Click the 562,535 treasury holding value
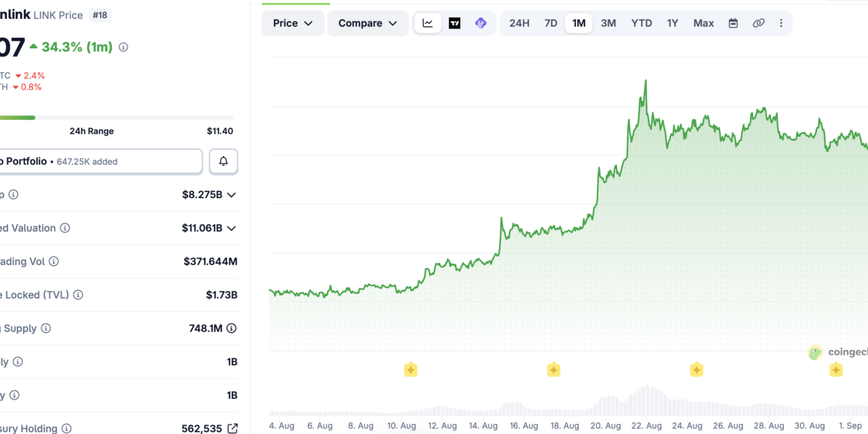The width and height of the screenshot is (868, 434). 201,429
